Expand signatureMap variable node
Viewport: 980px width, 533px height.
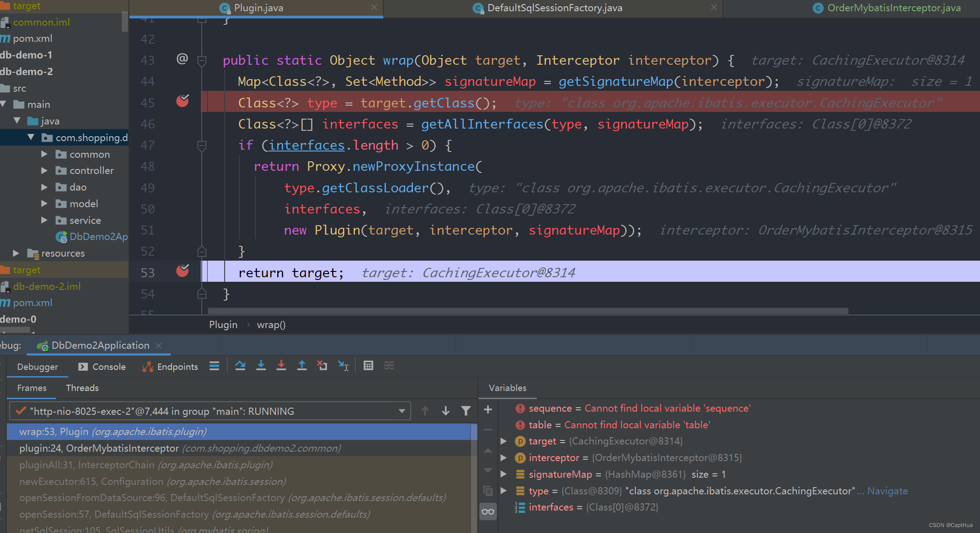504,474
